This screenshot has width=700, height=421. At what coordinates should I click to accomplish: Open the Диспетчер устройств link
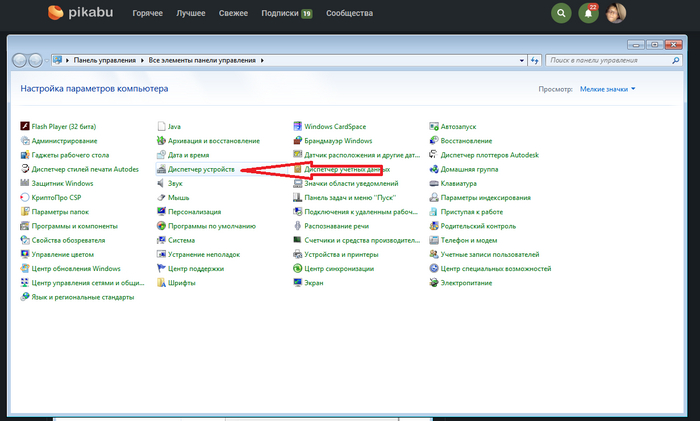[201, 170]
